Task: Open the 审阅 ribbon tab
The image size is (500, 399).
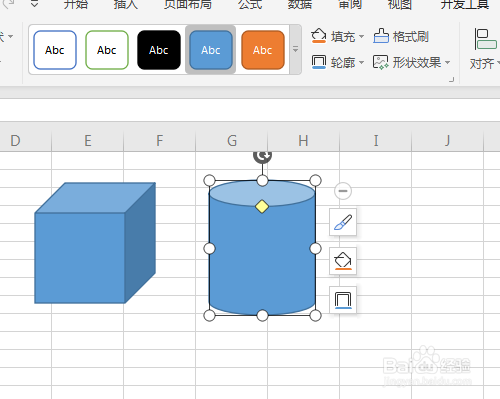Action: [350, 4]
